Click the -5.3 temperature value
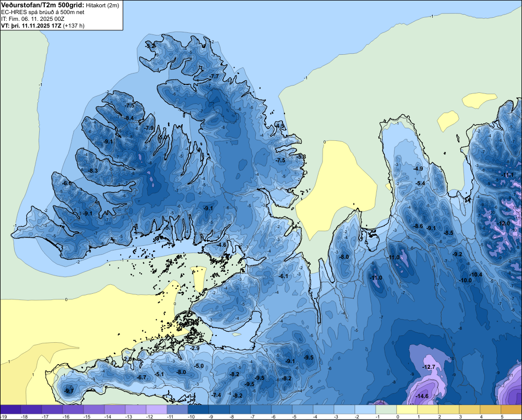Image resolution: width=522 pixels, height=420 pixels. tap(301, 157)
